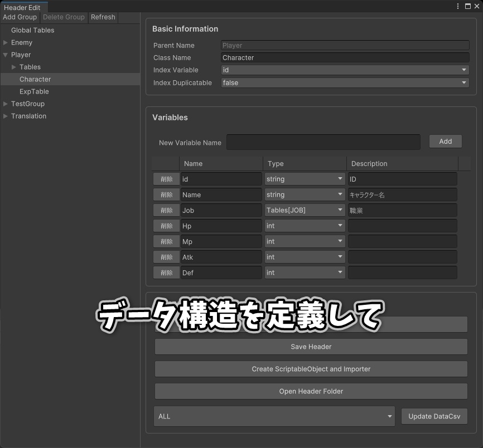Expand the TestGroup node
The width and height of the screenshot is (483, 448).
tap(5, 104)
